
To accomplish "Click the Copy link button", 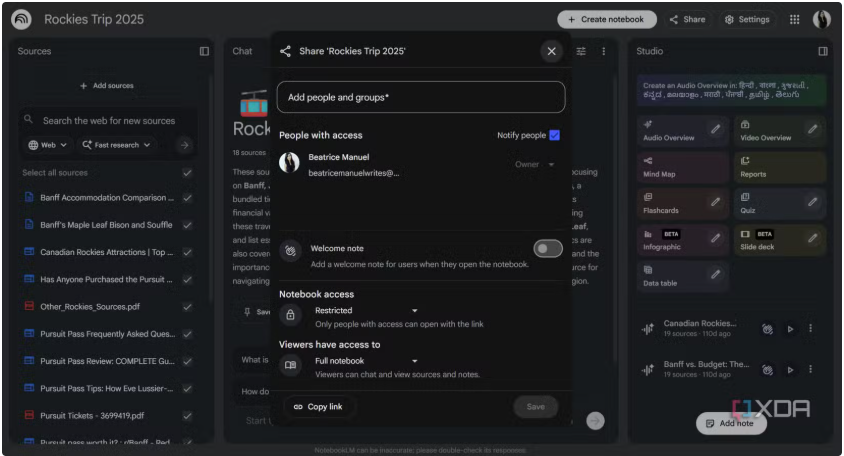I will (x=317, y=407).
